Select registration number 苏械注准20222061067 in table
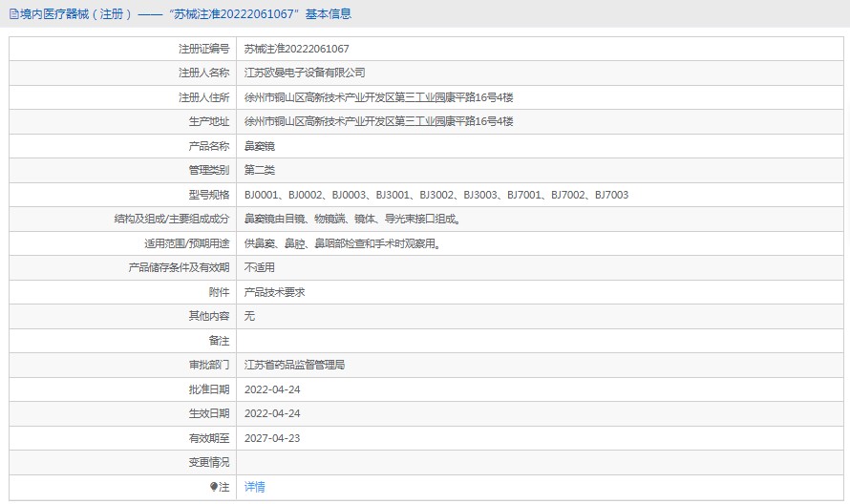Viewport: 850px width, 504px height. click(297, 49)
